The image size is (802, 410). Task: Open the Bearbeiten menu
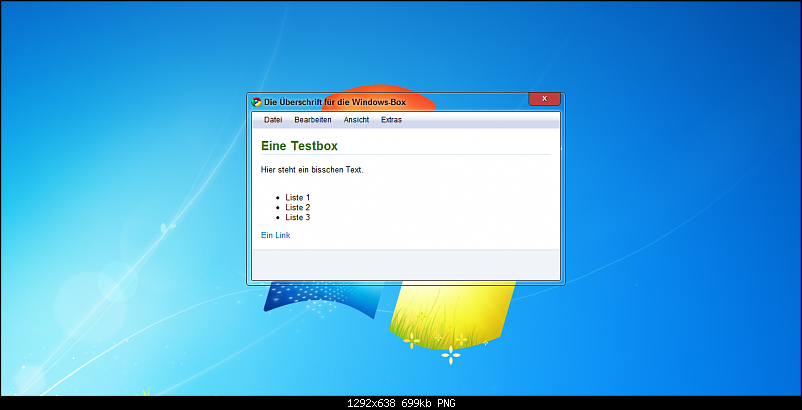point(313,120)
